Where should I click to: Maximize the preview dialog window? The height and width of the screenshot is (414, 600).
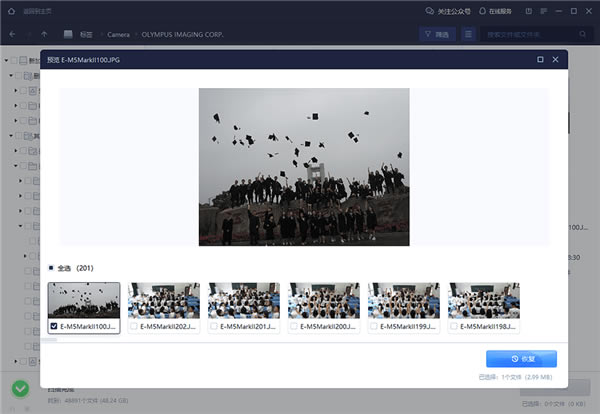[x=541, y=60]
